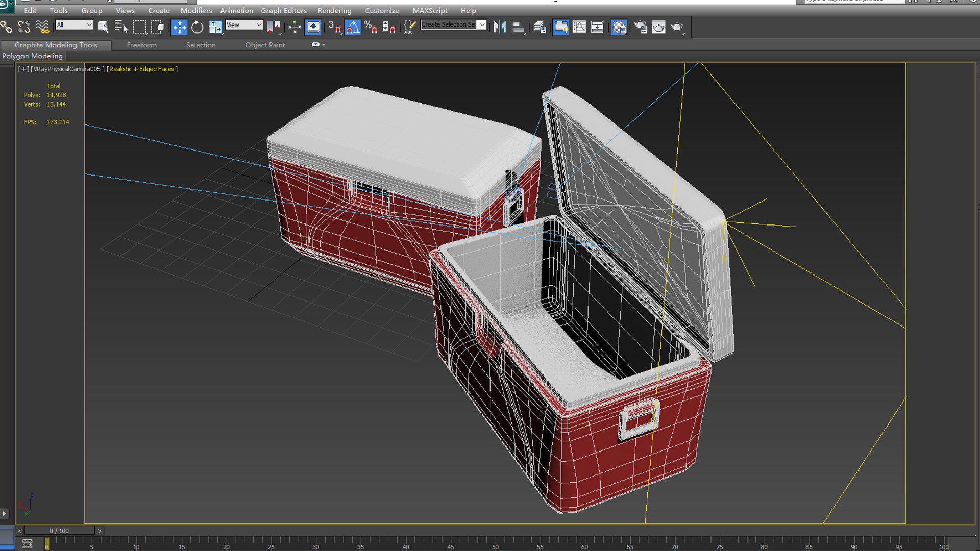Open the Render Setup teapot icon
This screenshot has width=980, height=551.
(641, 27)
